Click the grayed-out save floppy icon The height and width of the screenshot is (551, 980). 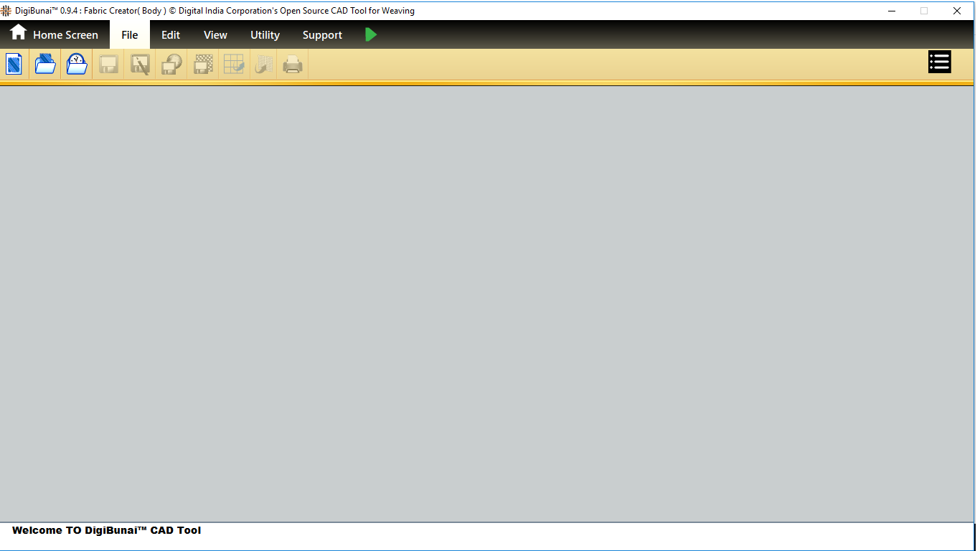(108, 65)
